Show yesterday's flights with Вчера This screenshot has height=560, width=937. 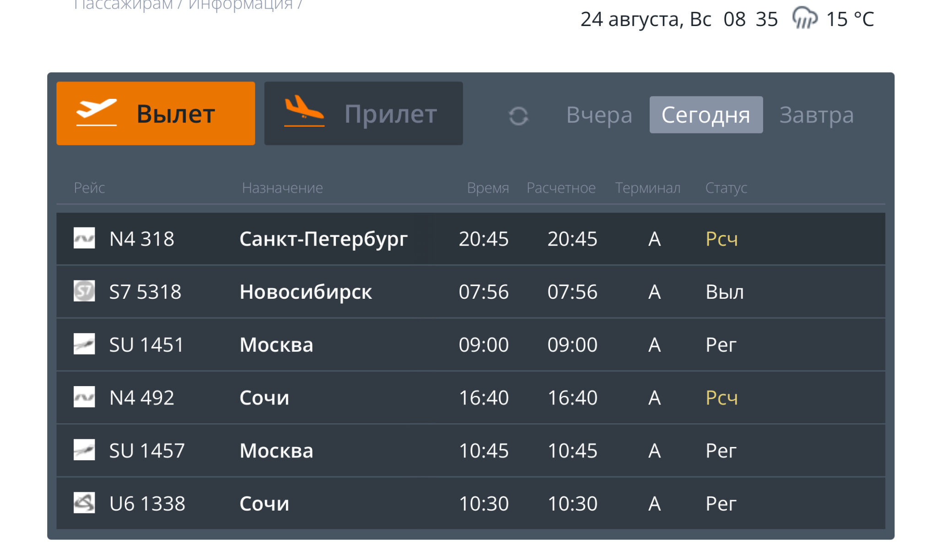pos(599,115)
